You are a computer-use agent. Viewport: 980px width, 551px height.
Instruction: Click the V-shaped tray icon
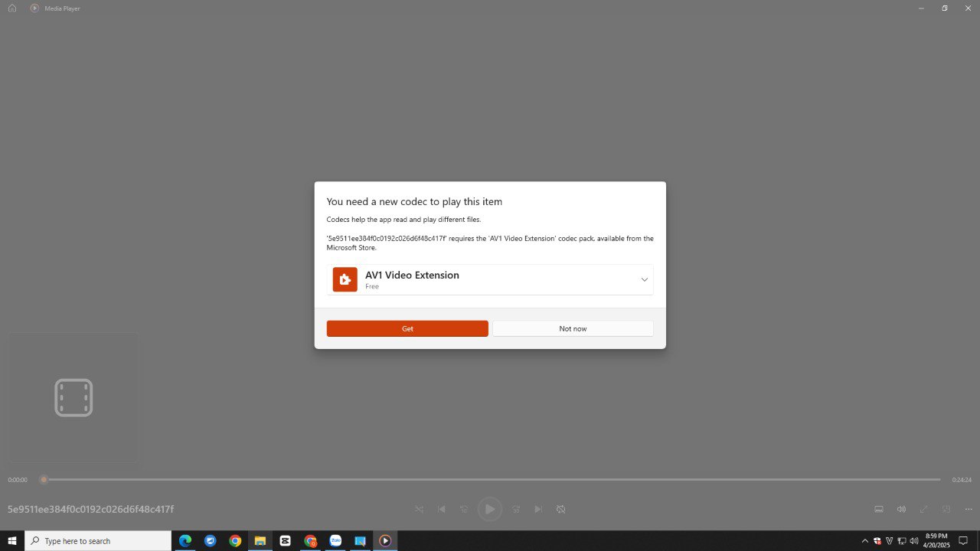click(890, 540)
